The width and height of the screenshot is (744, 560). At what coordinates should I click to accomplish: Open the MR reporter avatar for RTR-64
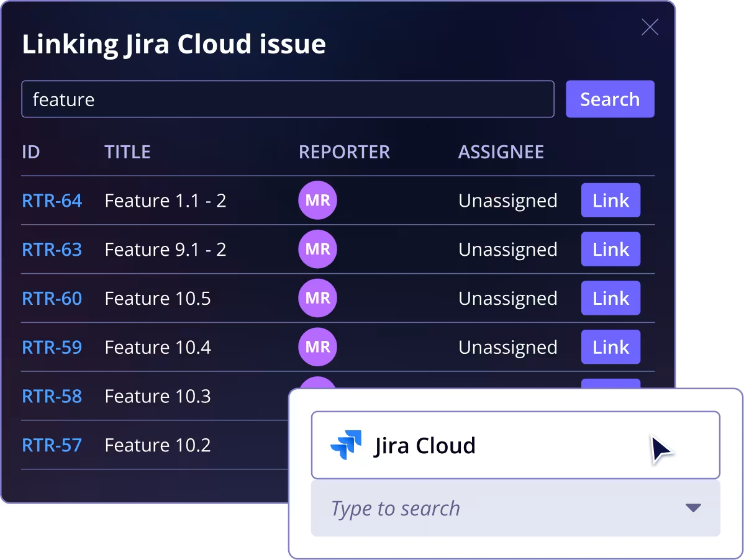(317, 200)
